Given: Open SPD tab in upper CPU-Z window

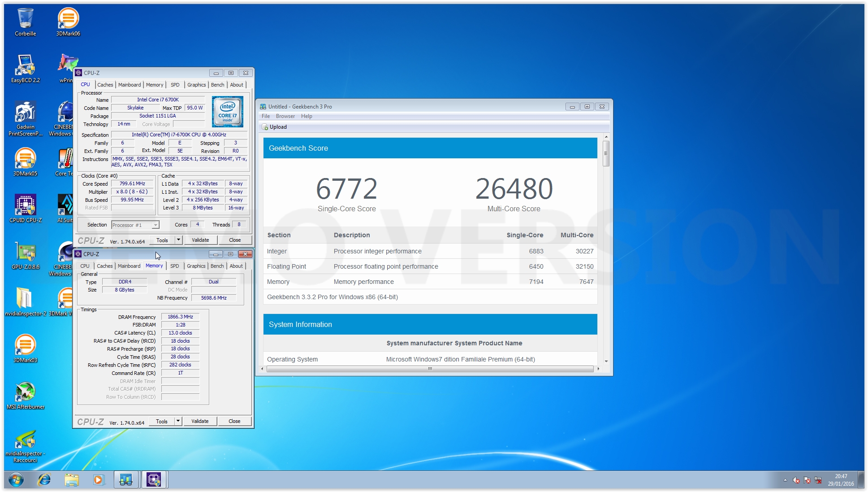Looking at the screenshot, I should click(175, 85).
